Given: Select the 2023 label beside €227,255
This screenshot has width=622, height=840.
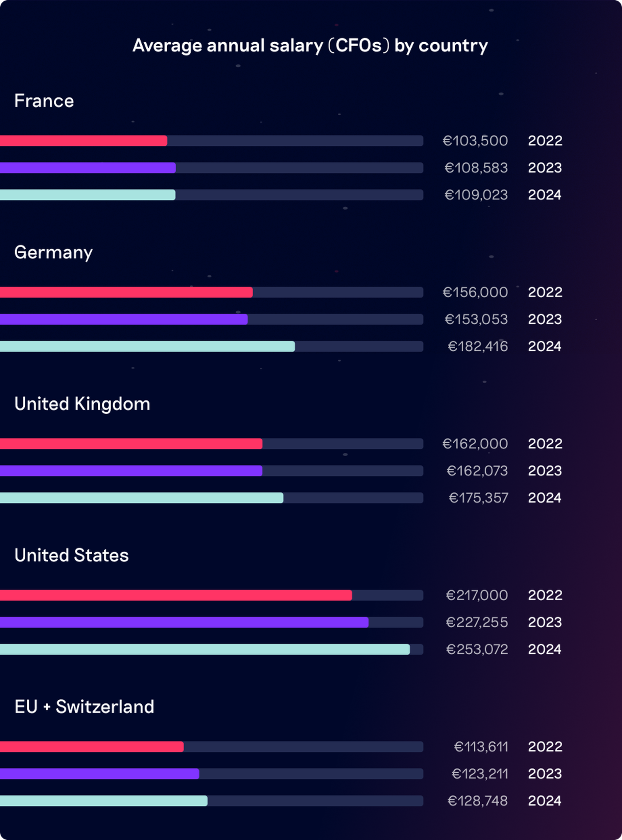Looking at the screenshot, I should (x=545, y=622).
